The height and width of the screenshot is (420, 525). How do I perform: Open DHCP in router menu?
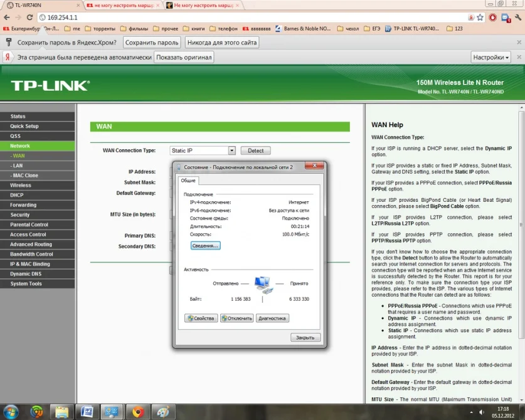tap(38, 195)
